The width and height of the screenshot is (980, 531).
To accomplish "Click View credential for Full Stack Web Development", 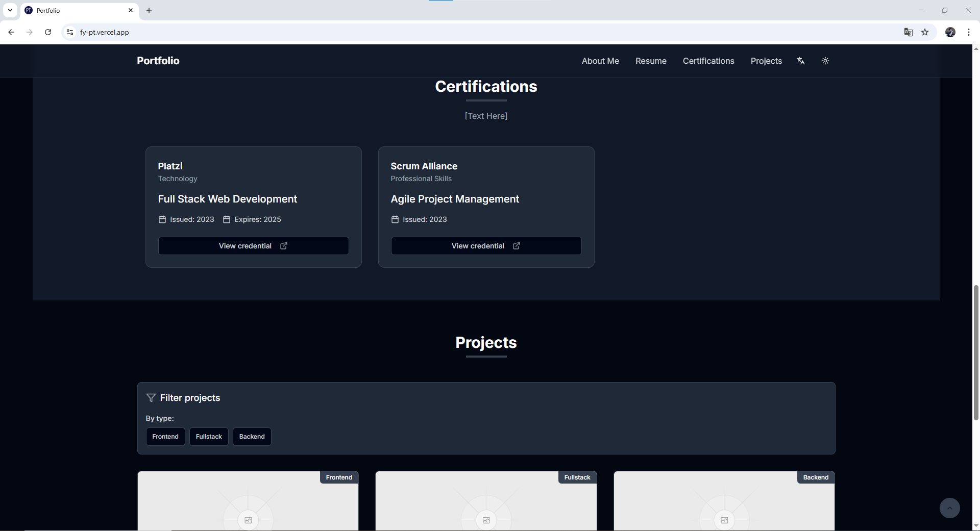I will click(x=253, y=246).
